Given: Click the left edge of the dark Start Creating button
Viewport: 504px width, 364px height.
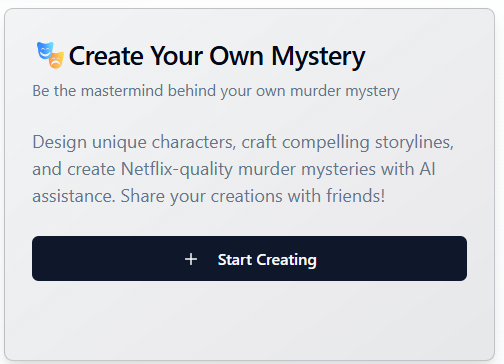Looking at the screenshot, I should (x=37, y=258).
